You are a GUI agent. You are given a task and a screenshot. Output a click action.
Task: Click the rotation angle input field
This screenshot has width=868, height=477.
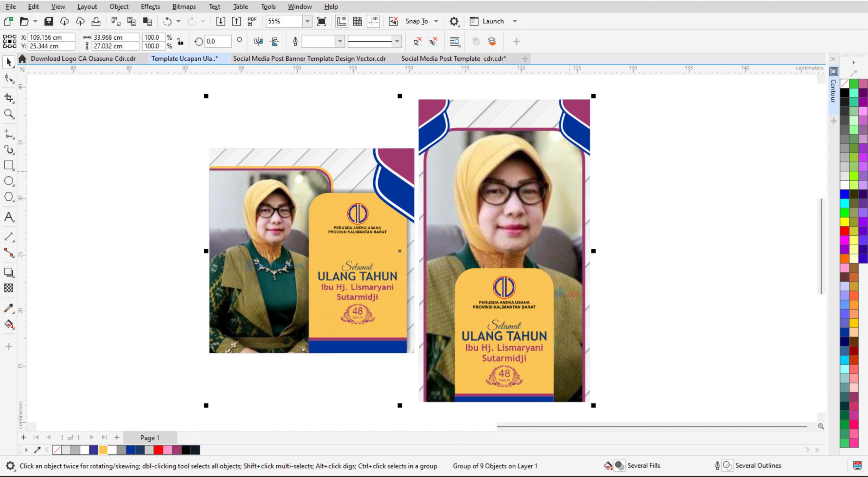pyautogui.click(x=218, y=41)
